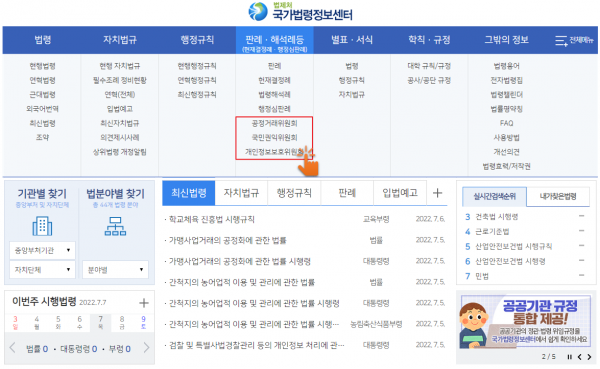Select the 내가찾은법령 tab
Screen dimensions: 600x369
click(558, 196)
